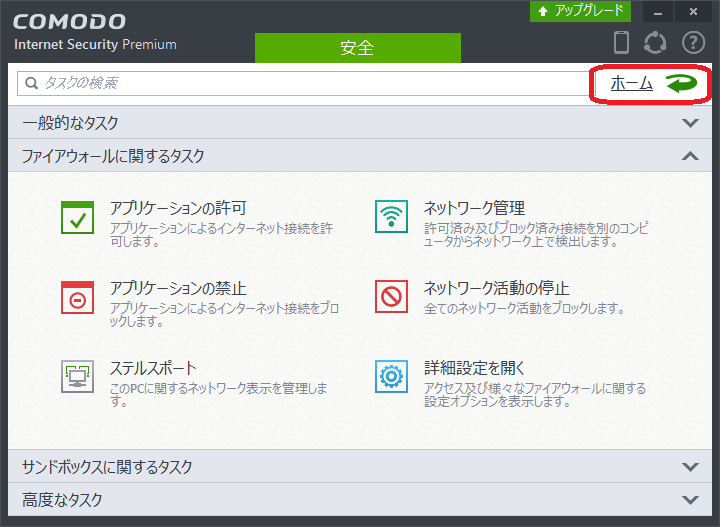The height and width of the screenshot is (527, 720).
Task: Click the アップグレード upgrade button
Action: click(x=580, y=11)
